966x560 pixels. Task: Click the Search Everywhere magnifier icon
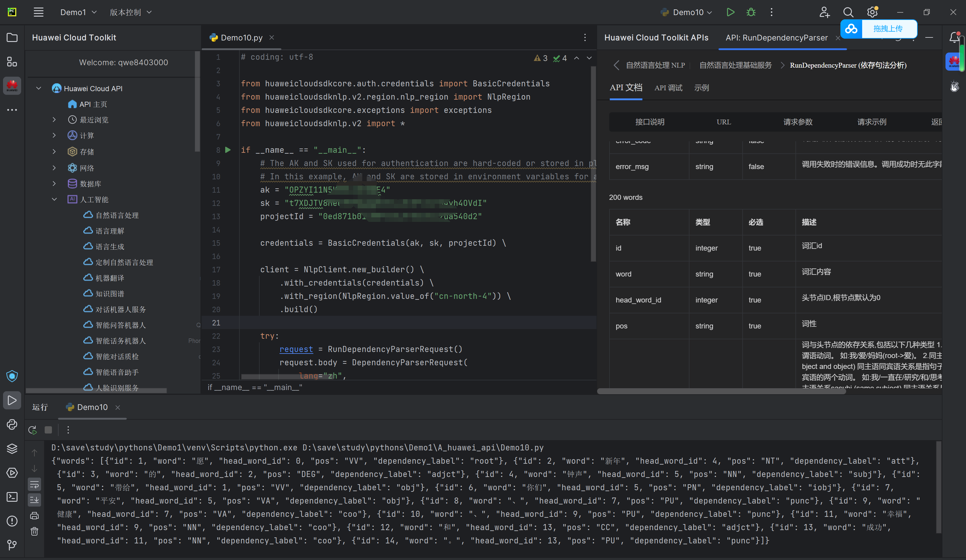[x=848, y=12]
